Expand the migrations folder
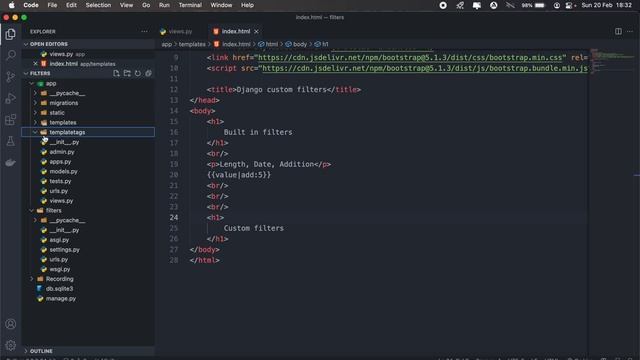The width and height of the screenshot is (640, 360). 35,103
